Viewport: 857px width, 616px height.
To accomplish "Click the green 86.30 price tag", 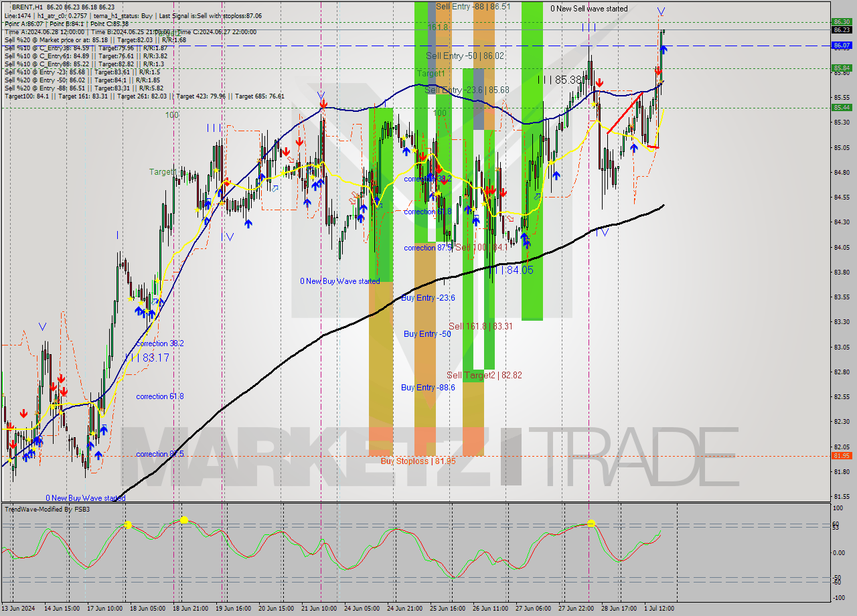I will coord(842,21).
